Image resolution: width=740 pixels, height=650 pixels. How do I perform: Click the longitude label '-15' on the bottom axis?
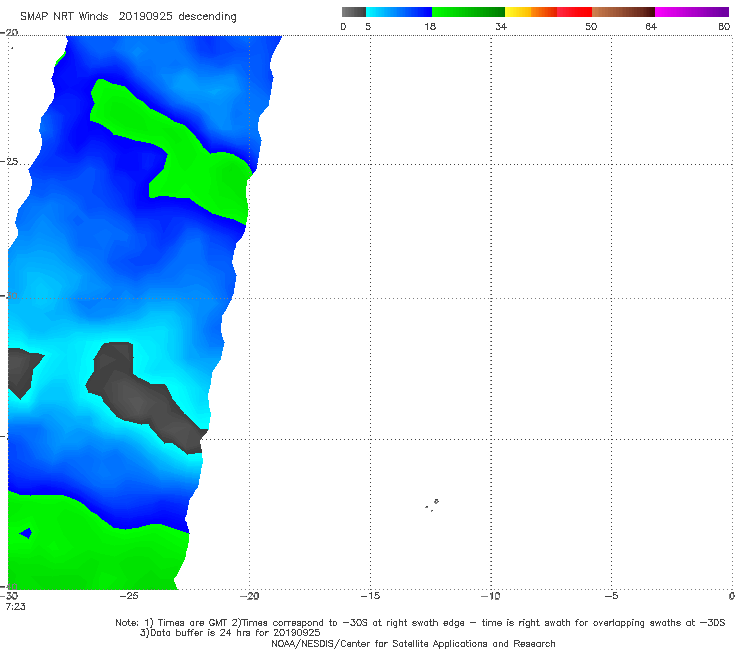tap(370, 596)
